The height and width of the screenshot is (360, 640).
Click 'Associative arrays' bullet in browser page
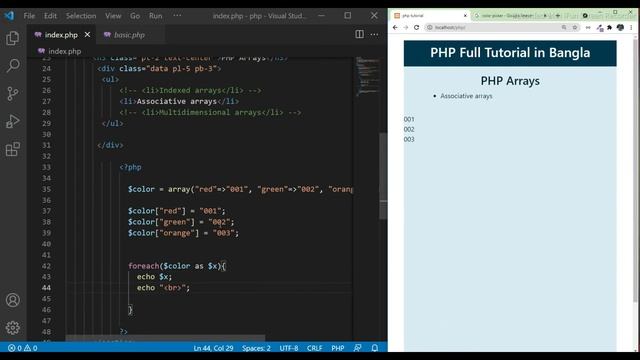(466, 96)
